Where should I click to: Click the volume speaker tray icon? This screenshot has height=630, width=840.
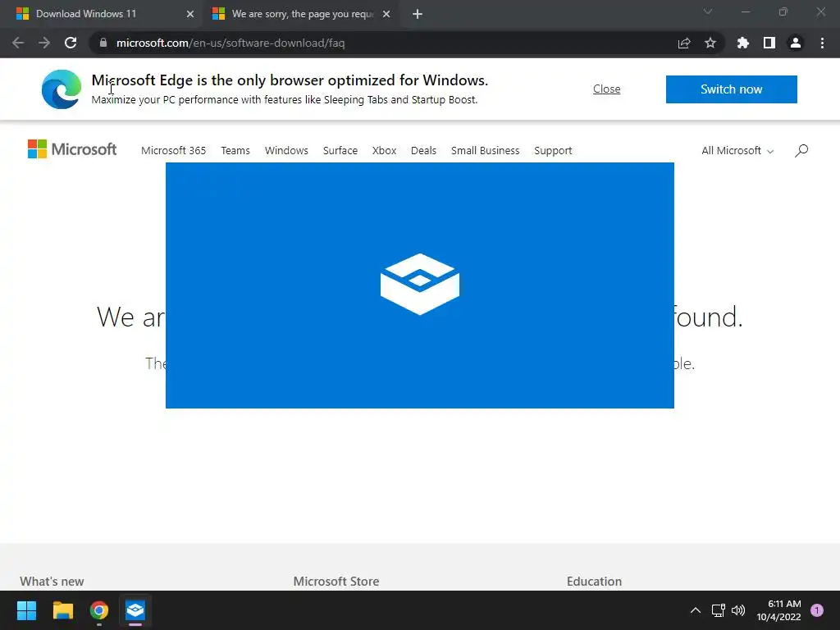tap(738, 610)
